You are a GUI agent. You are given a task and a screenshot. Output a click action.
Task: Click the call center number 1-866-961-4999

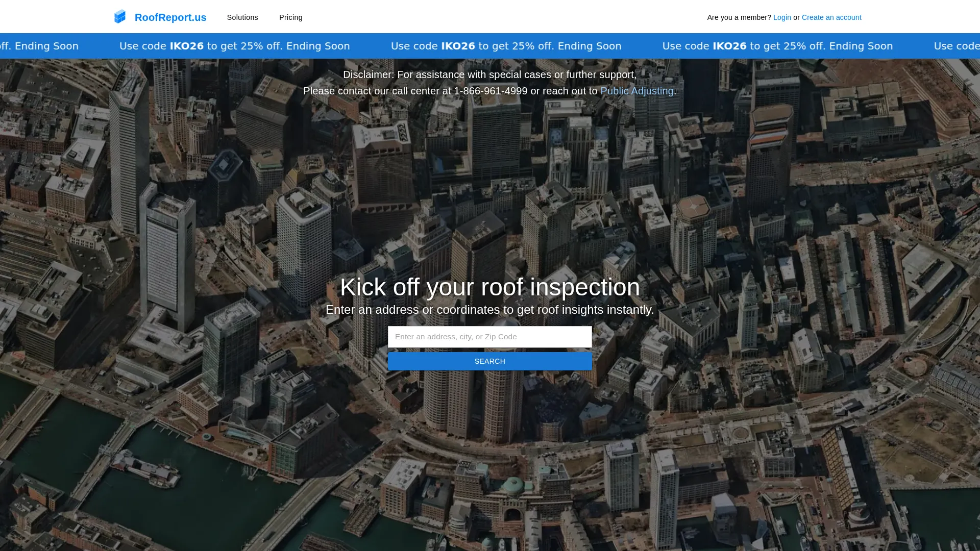tap(491, 91)
